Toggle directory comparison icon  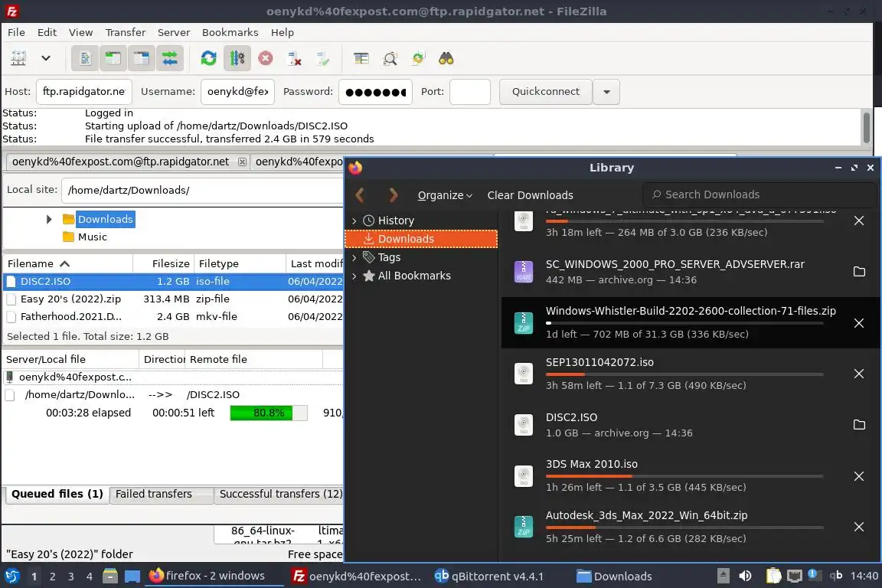point(390,58)
